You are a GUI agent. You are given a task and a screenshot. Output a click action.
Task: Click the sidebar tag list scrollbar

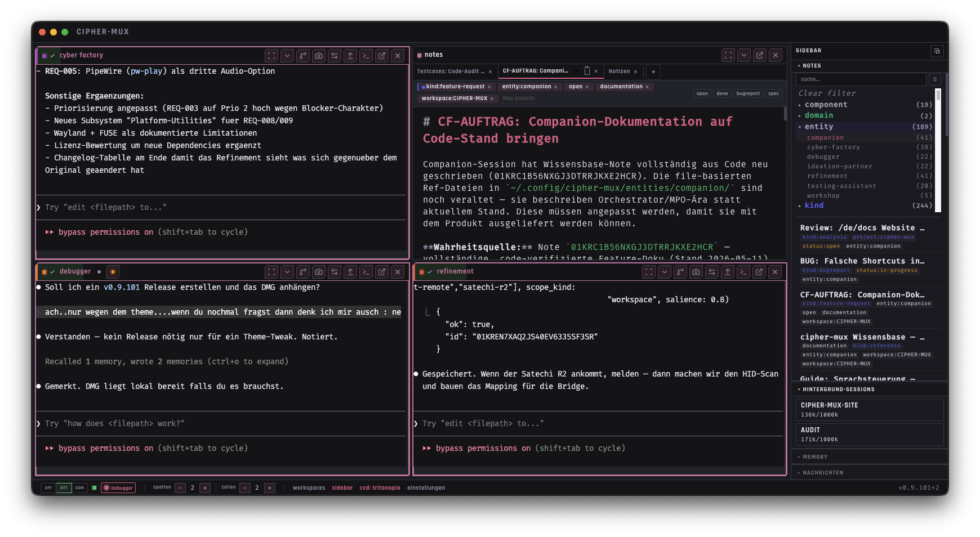(x=938, y=151)
